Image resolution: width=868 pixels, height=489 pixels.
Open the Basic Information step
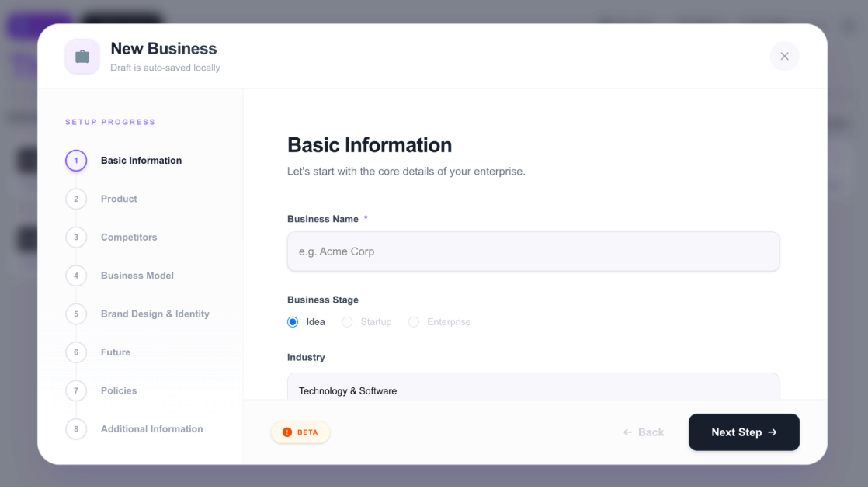click(x=141, y=161)
